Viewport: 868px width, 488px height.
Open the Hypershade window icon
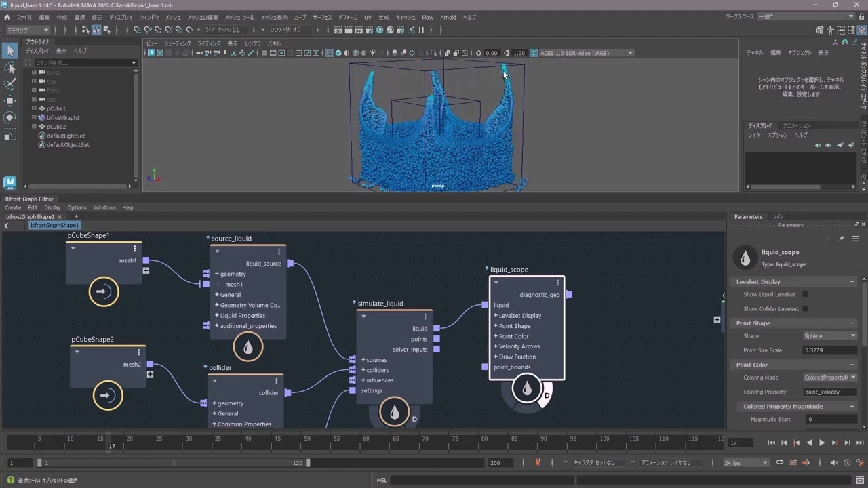(380, 30)
